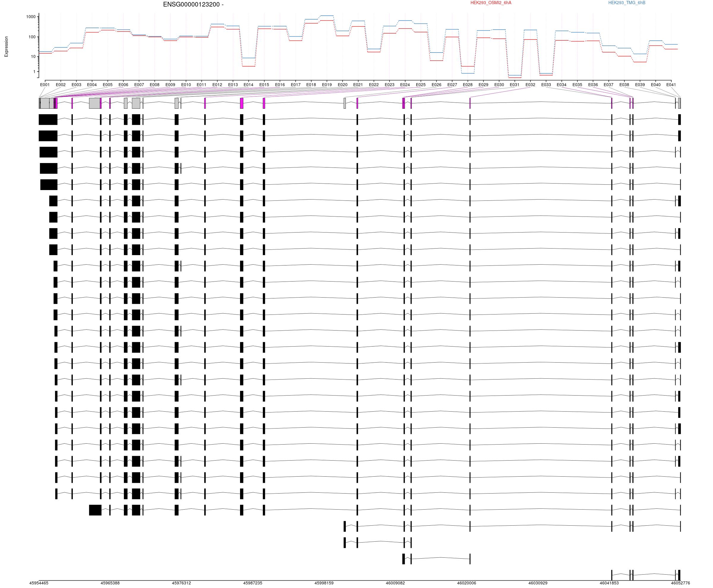Click the 10 y-axis tick value

pos(33,56)
